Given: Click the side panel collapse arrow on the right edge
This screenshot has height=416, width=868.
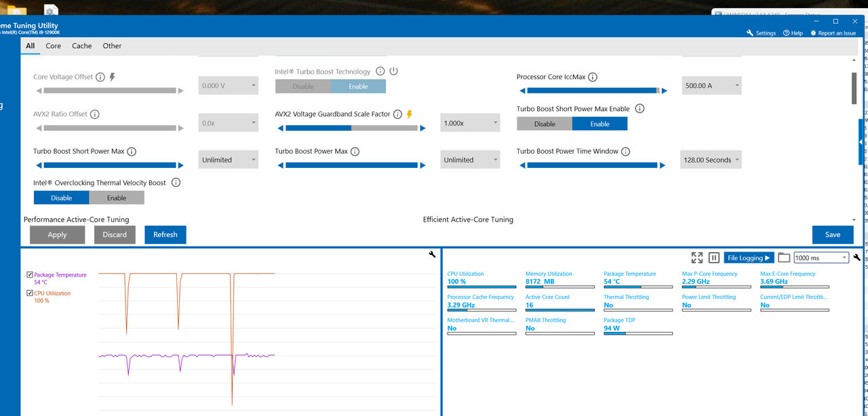Looking at the screenshot, I should (x=861, y=142).
